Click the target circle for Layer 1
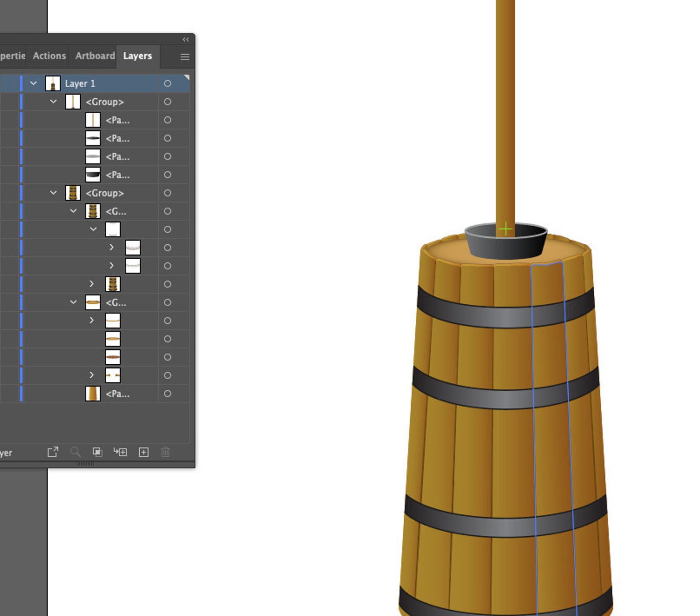The height and width of the screenshot is (616, 700). (x=168, y=83)
